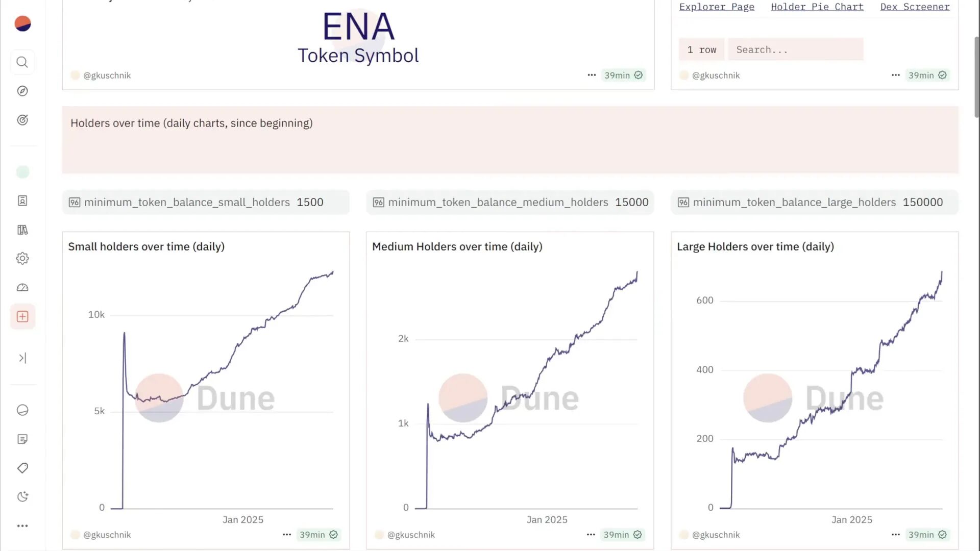Open the Dex Screener link
Screen dimensions: 980x551
pos(914,7)
